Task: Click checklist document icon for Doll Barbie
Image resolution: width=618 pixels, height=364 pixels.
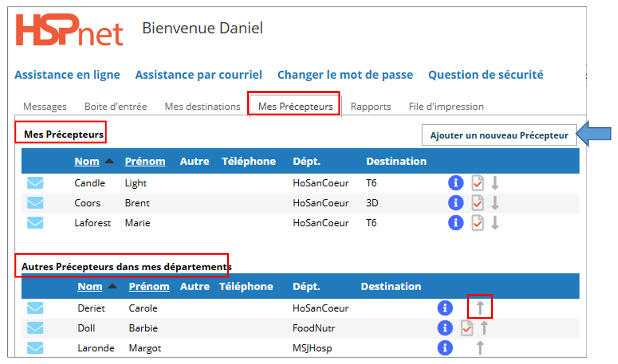Action: 467,328
